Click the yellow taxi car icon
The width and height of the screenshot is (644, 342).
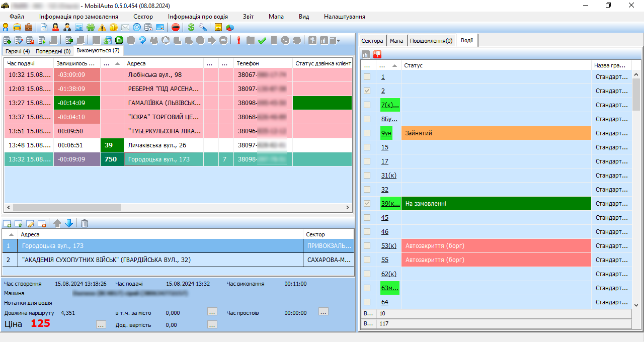coord(17,27)
